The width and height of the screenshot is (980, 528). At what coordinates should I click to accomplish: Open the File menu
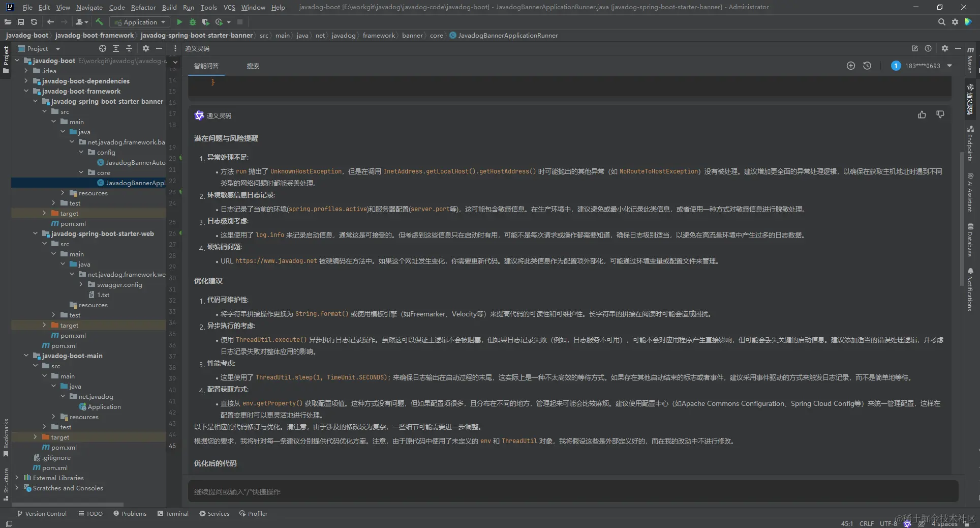pos(27,7)
